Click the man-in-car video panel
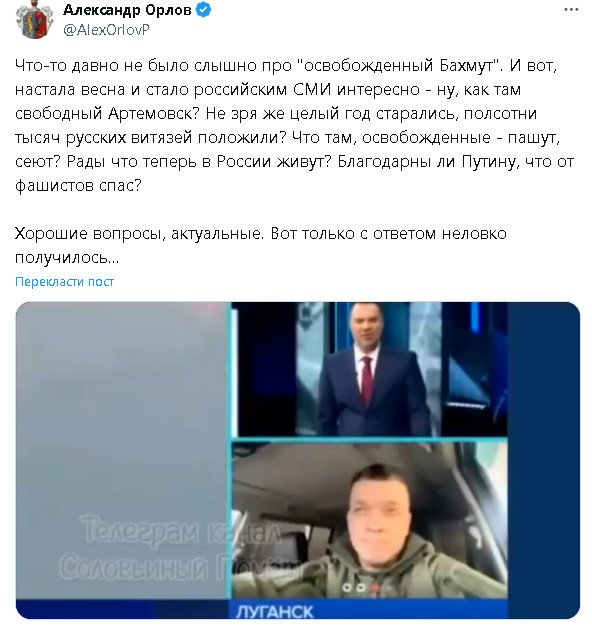Viewport: 592px width, 630px height. (369, 520)
